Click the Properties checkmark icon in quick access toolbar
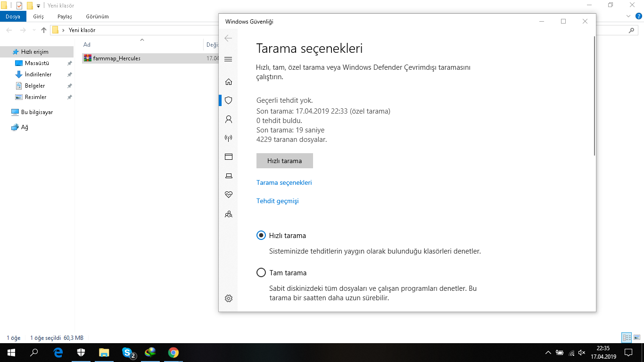644x362 pixels. point(19,6)
